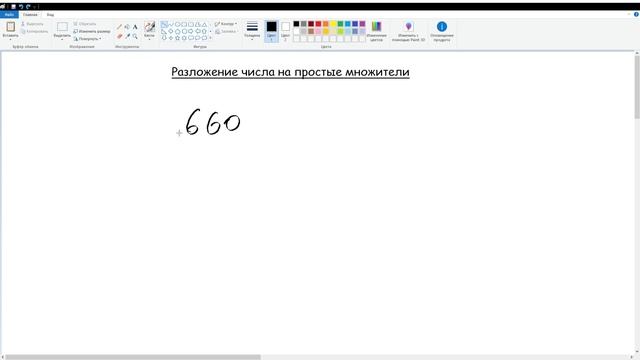Pick the black color swatch

tap(296, 24)
